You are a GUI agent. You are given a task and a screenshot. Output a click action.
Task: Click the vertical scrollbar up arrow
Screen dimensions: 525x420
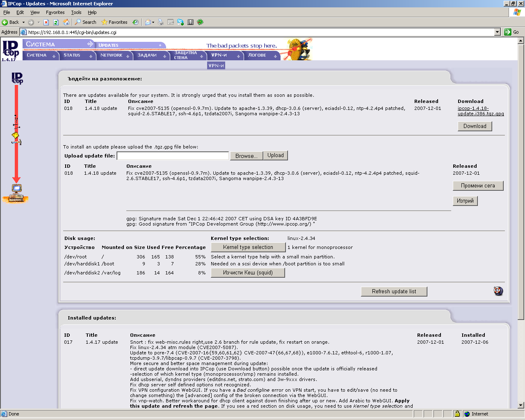[521, 41]
